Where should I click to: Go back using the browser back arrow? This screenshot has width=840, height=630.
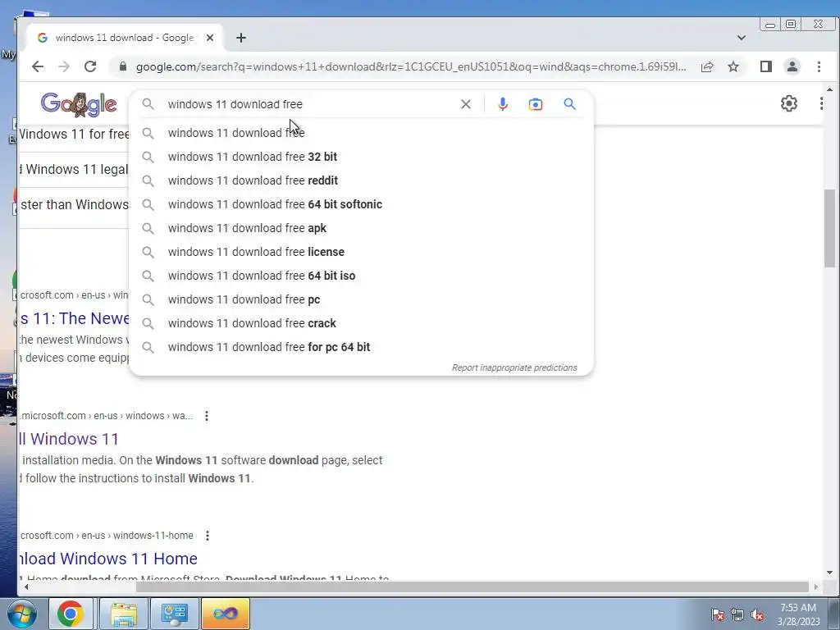tap(38, 66)
